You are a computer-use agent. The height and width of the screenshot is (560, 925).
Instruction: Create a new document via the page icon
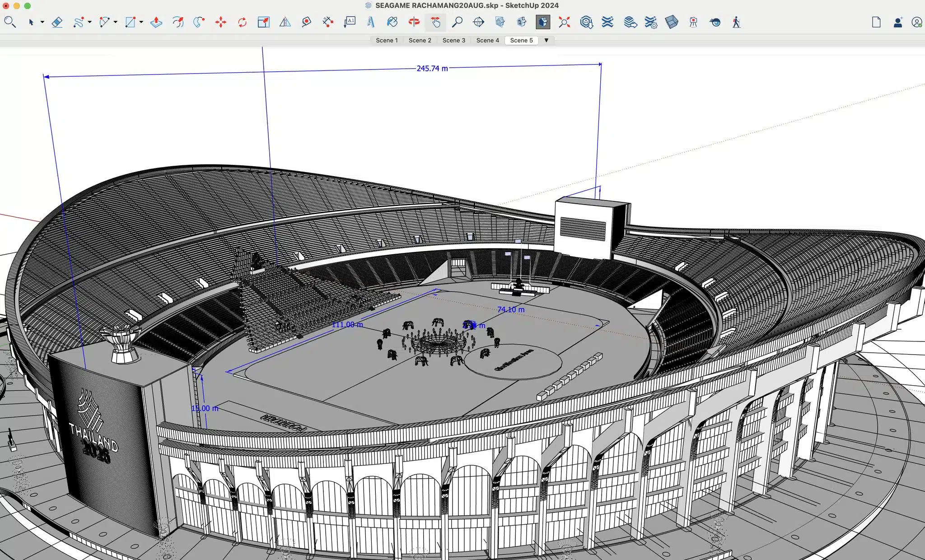click(876, 22)
